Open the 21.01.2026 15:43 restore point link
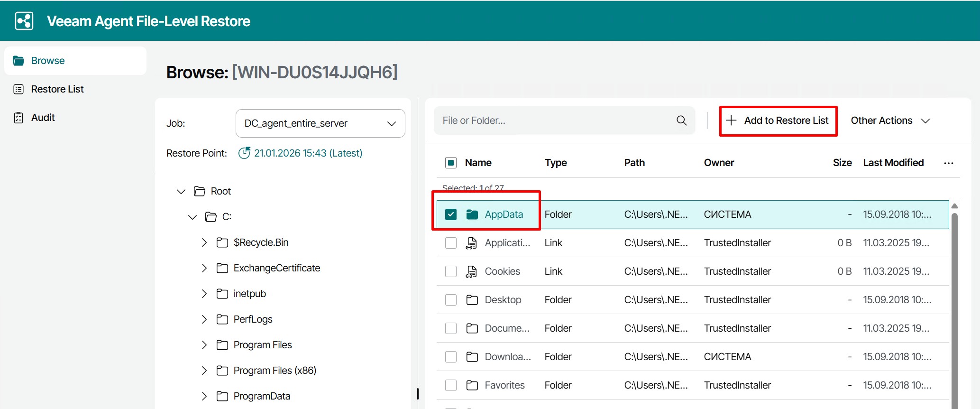The height and width of the screenshot is (409, 980). 308,153
